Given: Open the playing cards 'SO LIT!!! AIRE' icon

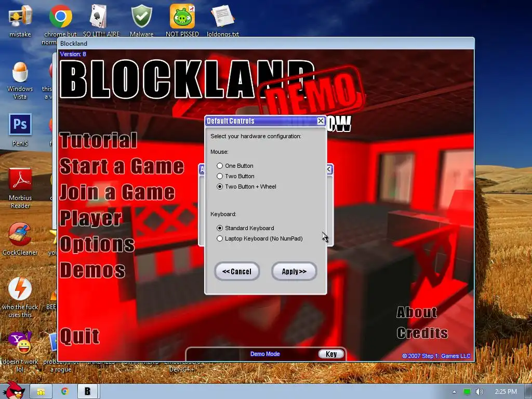Looking at the screenshot, I should pyautogui.click(x=101, y=20).
